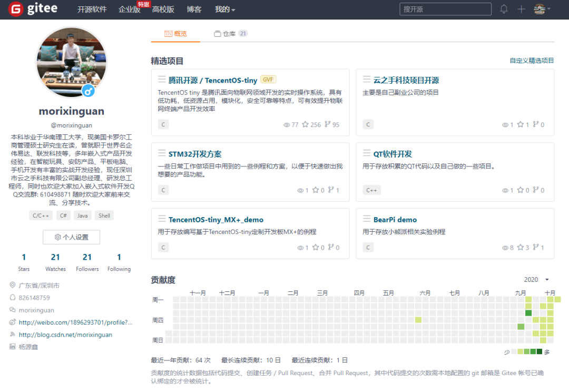The image size is (569, 392).
Task: Open STM32开发方案 project
Action: click(195, 154)
